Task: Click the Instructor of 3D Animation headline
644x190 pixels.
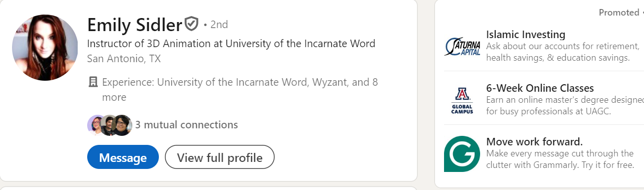Action: 231,44
